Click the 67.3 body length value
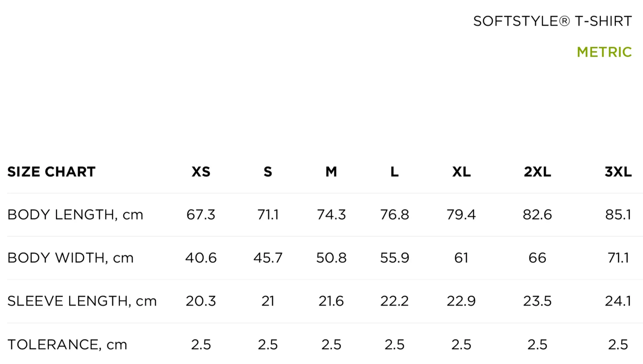Viewport: 643px width, 364px height. 201,215
